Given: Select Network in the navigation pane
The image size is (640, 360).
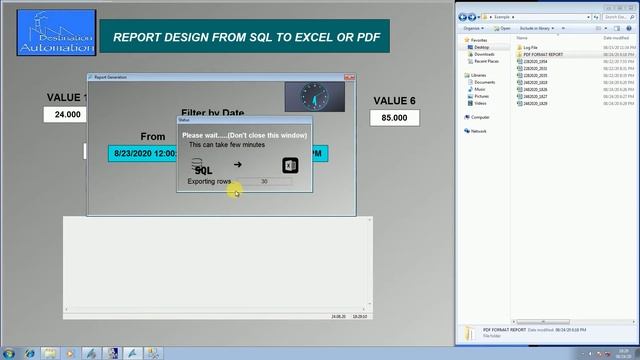Looking at the screenshot, I should [478, 131].
